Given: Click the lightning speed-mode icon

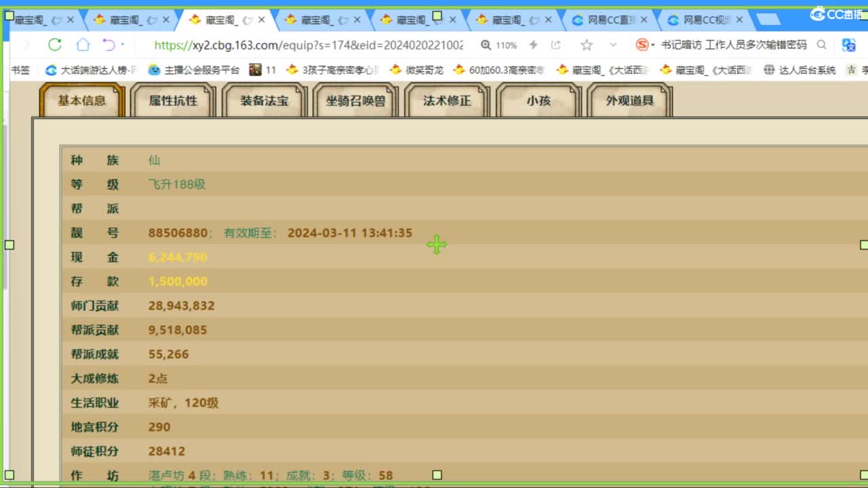Looking at the screenshot, I should 533,45.
